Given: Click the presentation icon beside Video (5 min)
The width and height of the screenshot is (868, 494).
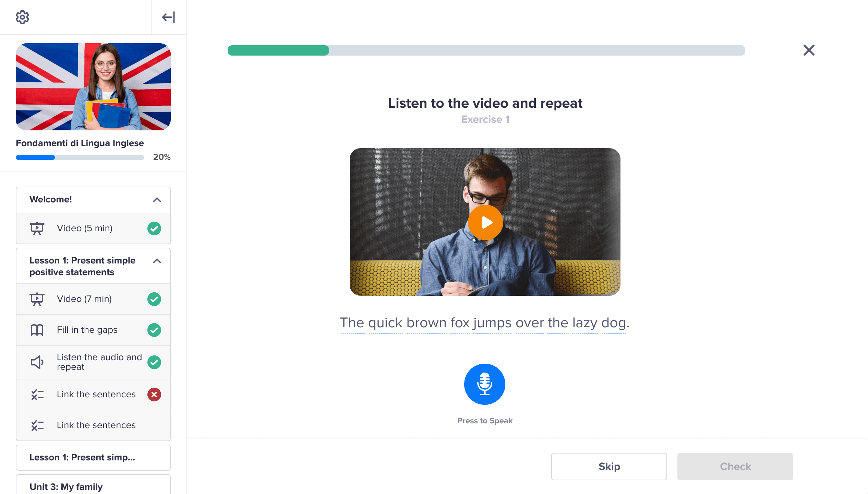Looking at the screenshot, I should 37,228.
